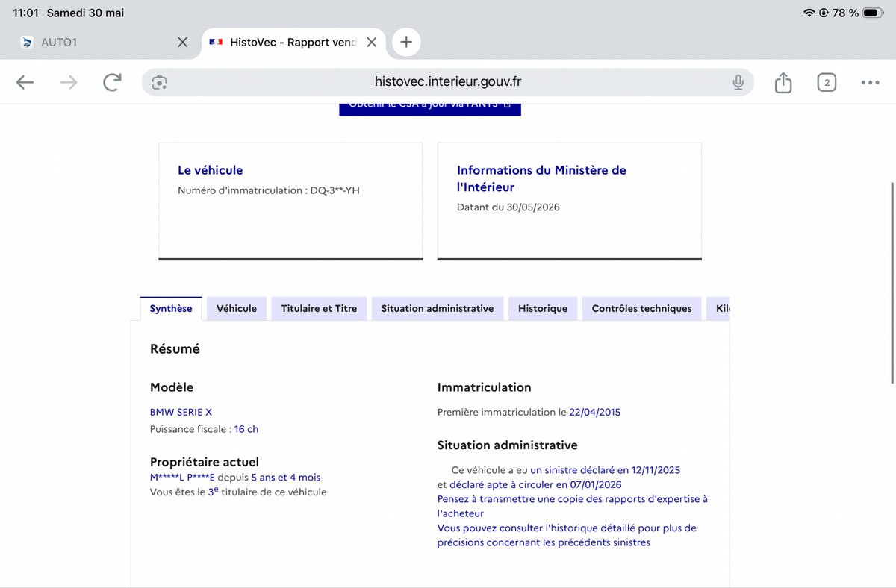Activate the microphone voice search icon
896x588 pixels.
coord(738,82)
